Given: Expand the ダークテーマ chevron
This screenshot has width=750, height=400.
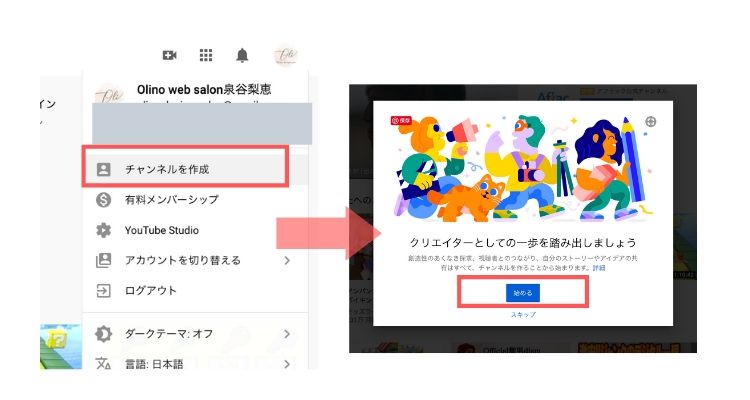Looking at the screenshot, I should point(287,333).
